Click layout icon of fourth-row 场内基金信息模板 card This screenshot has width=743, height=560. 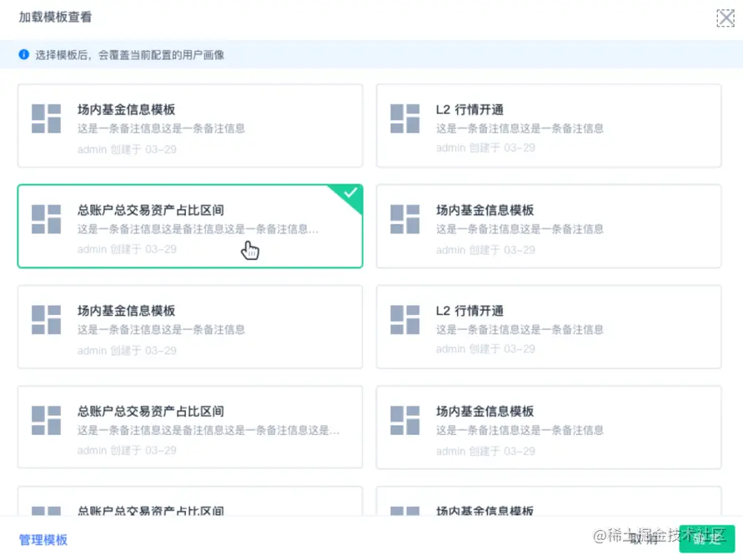(404, 420)
